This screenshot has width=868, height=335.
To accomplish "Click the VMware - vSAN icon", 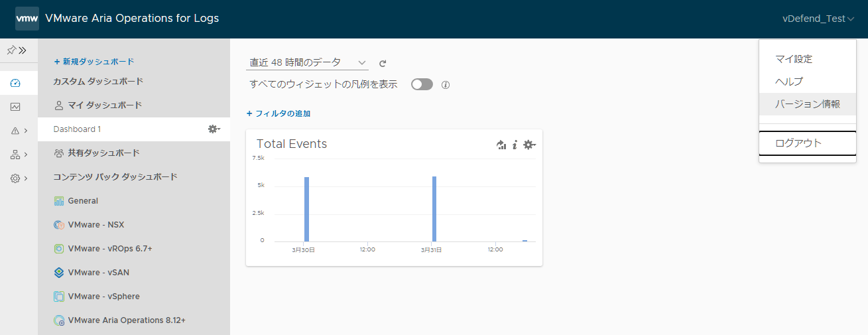I will pos(59,273).
